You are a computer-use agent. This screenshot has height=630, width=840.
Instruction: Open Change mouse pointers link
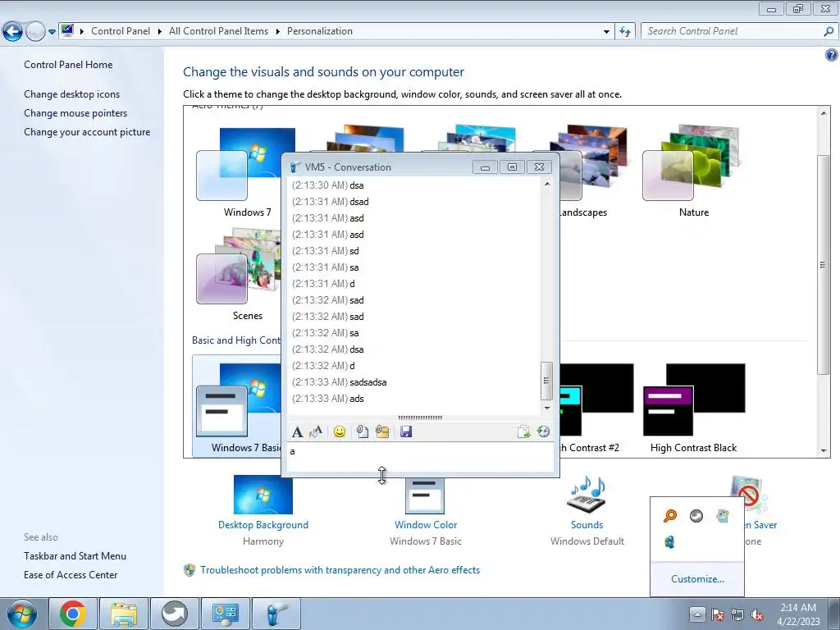[x=75, y=113]
